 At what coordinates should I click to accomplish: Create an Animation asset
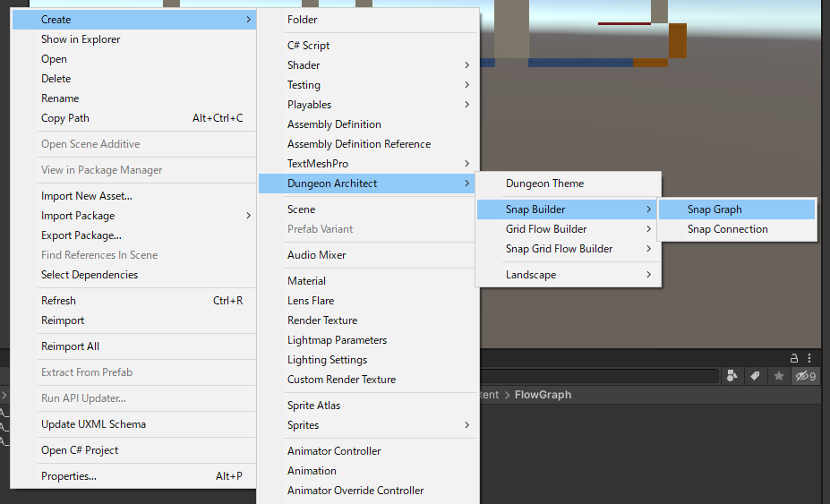coord(367,470)
